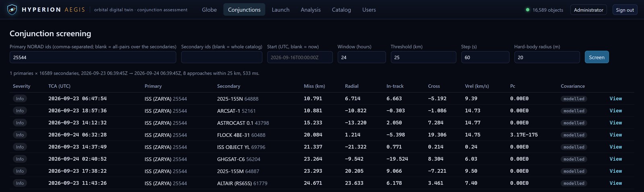View the GHGSAT-C6 conjunction
This screenshot has width=644, height=192.
click(x=615, y=159)
